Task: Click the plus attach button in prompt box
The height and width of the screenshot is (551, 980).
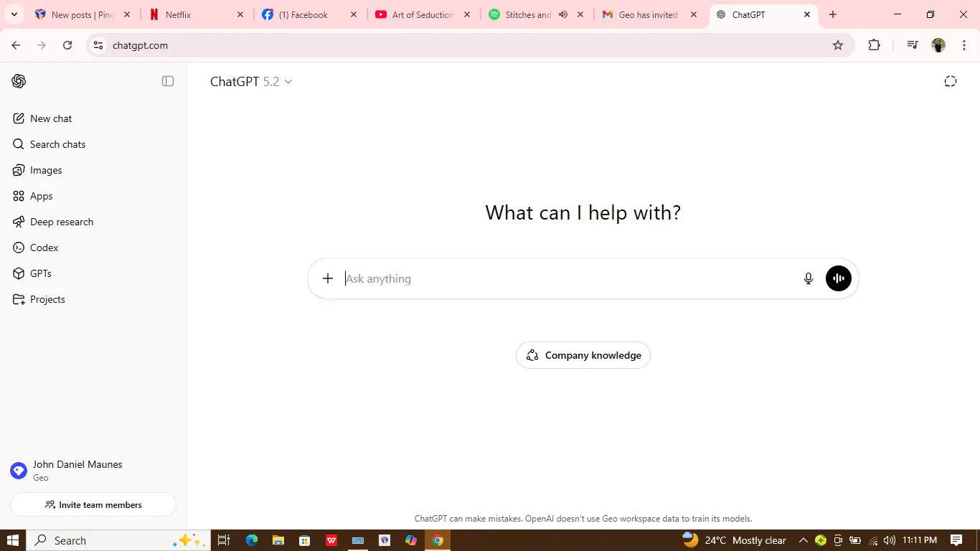Action: (x=328, y=278)
